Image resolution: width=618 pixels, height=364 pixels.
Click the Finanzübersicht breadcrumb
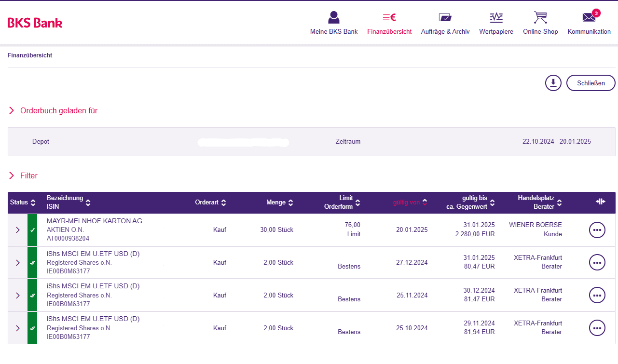click(x=30, y=55)
